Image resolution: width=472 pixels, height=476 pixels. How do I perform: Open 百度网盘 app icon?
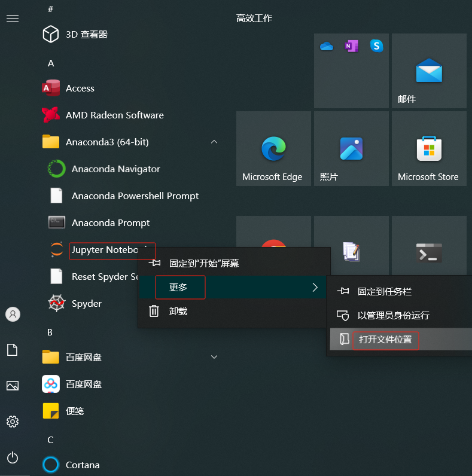[51, 384]
